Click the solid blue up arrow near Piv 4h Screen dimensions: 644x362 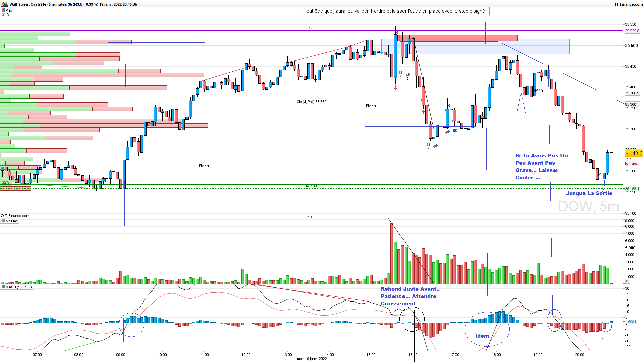click(x=423, y=112)
